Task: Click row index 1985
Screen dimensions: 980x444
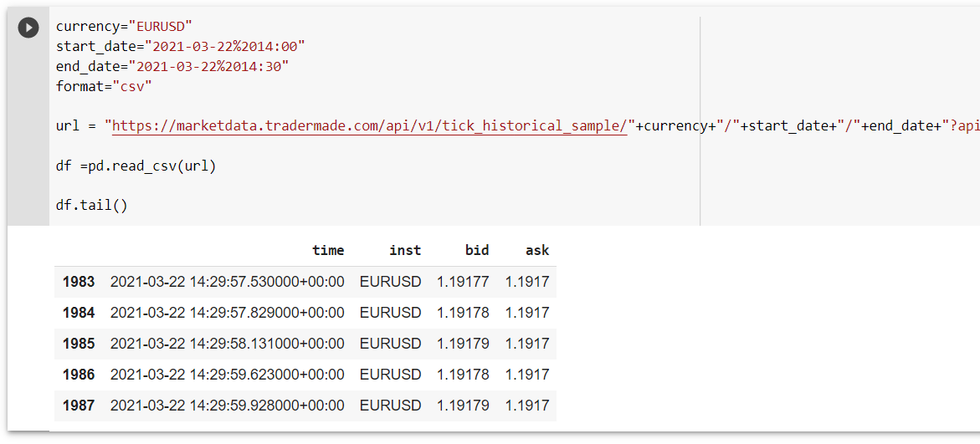Action: pos(79,344)
